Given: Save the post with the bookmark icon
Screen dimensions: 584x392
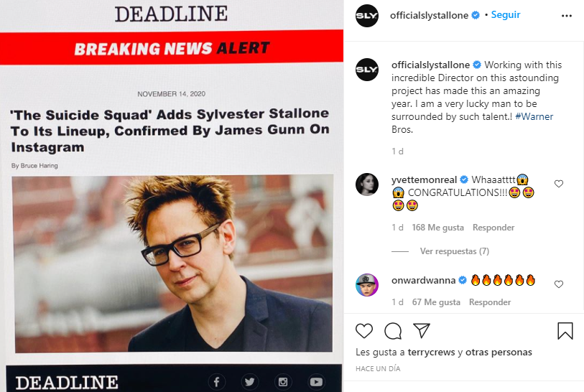Looking at the screenshot, I should 565,330.
